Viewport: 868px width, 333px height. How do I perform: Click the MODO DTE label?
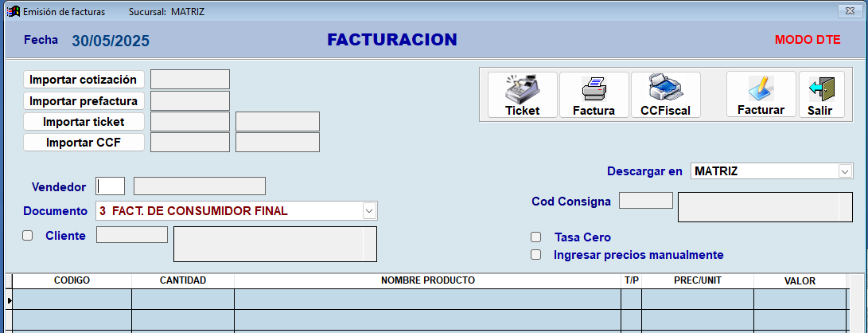click(807, 40)
